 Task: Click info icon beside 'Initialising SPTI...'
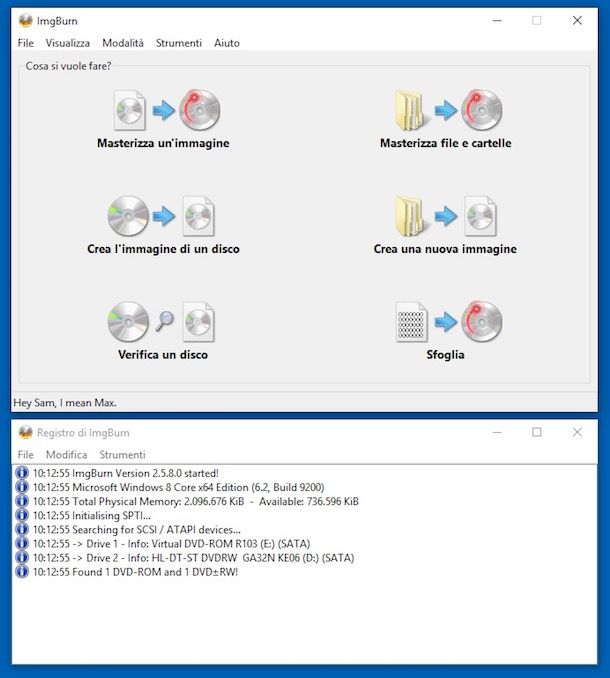pyautogui.click(x=22, y=515)
